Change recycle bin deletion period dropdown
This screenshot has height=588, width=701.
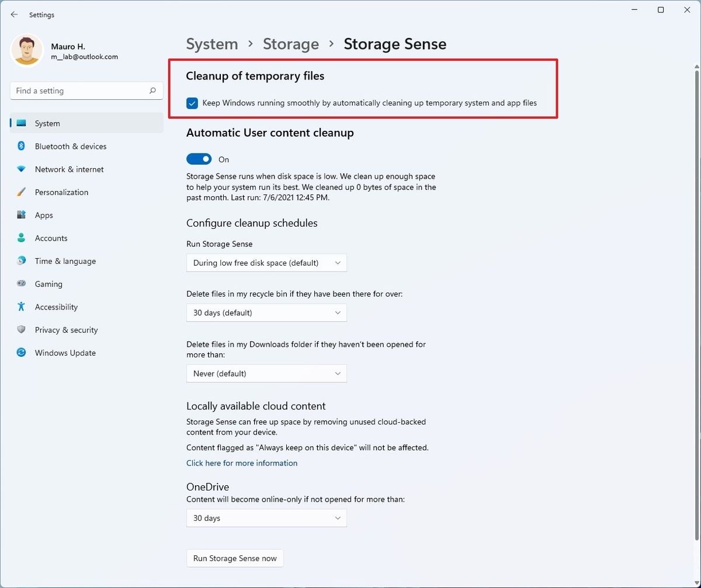tap(266, 312)
